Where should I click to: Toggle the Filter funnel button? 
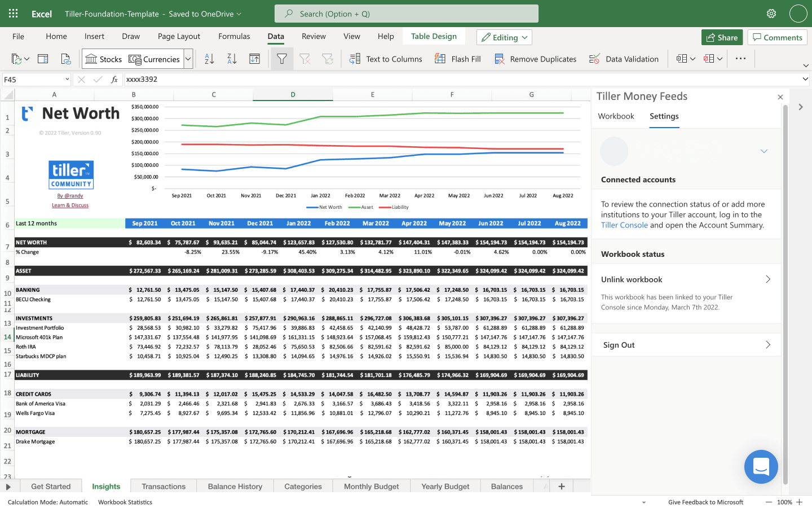tap(282, 59)
